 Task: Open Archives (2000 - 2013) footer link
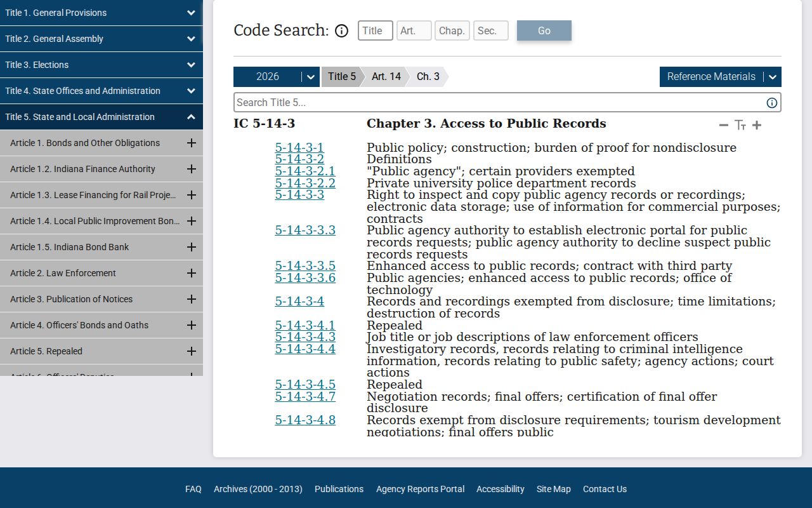click(x=258, y=489)
